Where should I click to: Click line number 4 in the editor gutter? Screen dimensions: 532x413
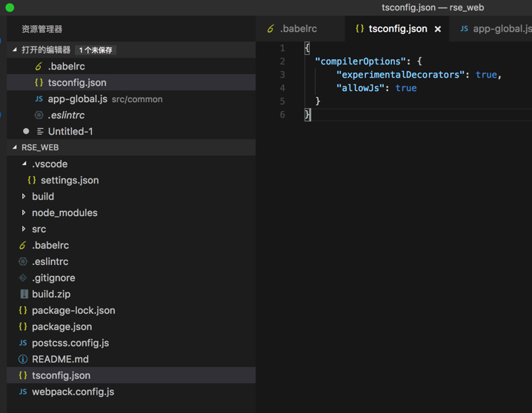point(282,87)
